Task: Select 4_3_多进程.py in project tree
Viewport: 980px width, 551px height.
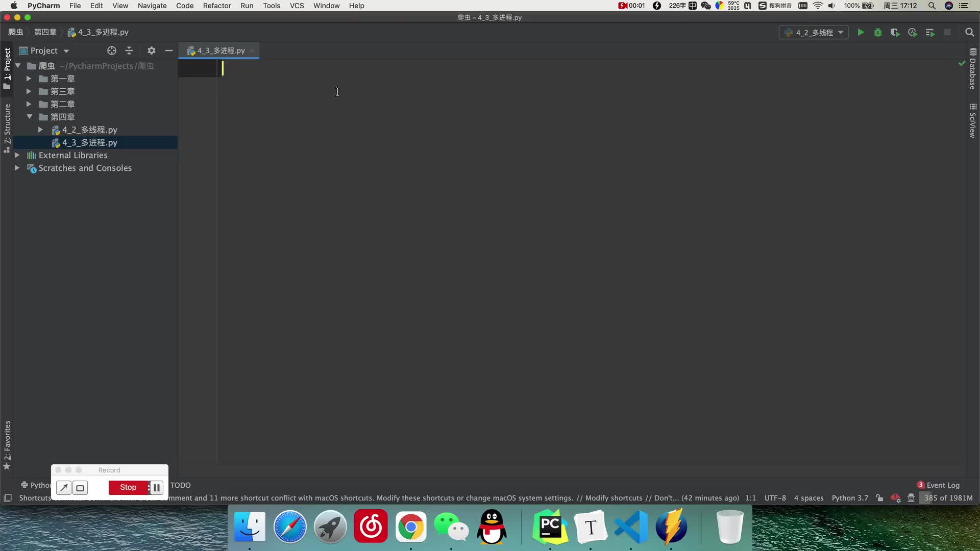Action: (90, 142)
